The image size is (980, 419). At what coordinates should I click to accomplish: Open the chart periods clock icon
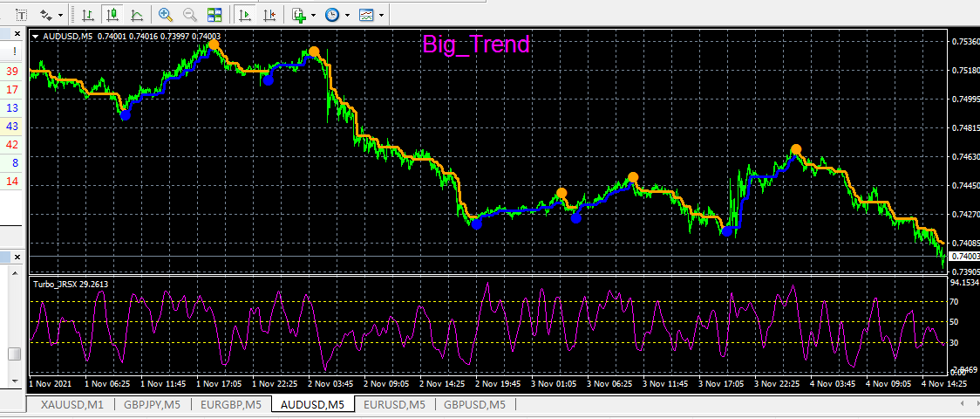coord(332,14)
